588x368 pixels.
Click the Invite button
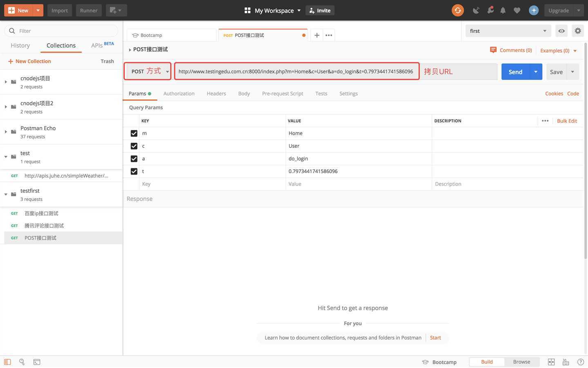(320, 10)
